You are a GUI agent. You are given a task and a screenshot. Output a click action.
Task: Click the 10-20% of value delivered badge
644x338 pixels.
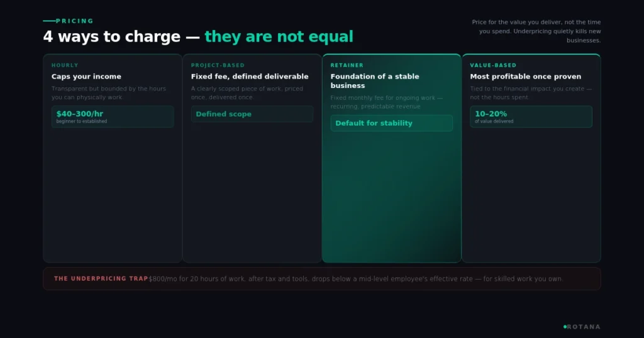pos(531,116)
